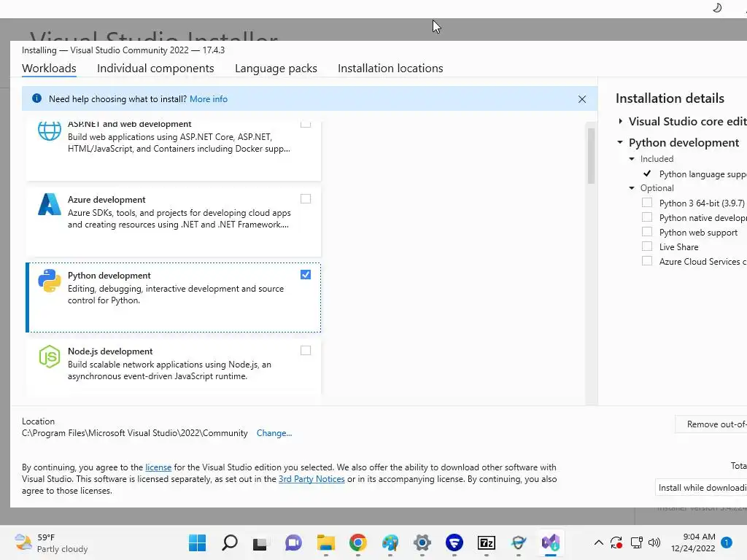The height and width of the screenshot is (560, 747).
Task: Click the night mode moon icon at top
Action: click(717, 7)
